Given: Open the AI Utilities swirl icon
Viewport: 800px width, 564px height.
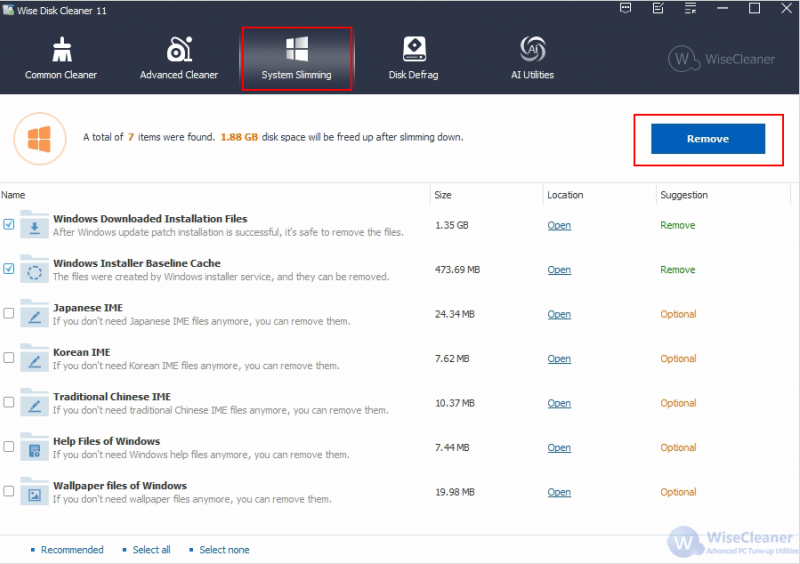Looking at the screenshot, I should click(x=533, y=49).
